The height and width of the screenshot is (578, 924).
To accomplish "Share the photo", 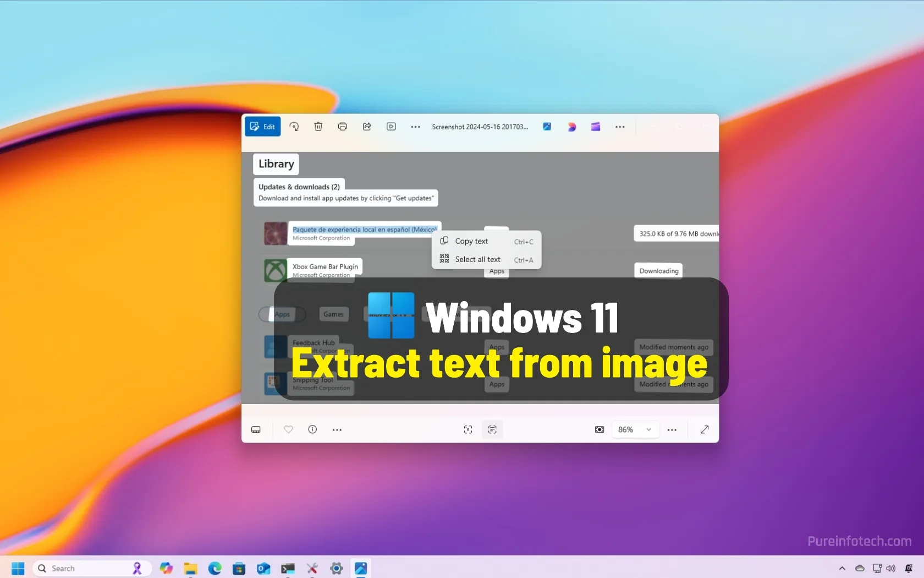I will click(367, 127).
